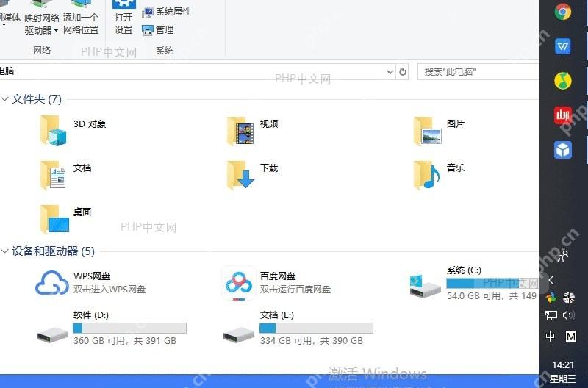Click the 搜索"此电脑" search box
The height and width of the screenshot is (388, 588).
pos(478,71)
